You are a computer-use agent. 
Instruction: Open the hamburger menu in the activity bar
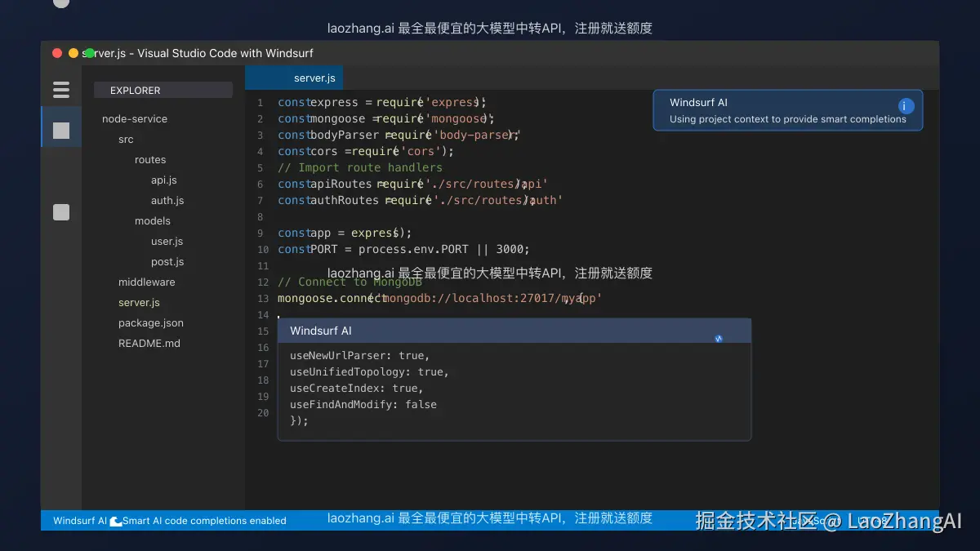[x=61, y=90]
